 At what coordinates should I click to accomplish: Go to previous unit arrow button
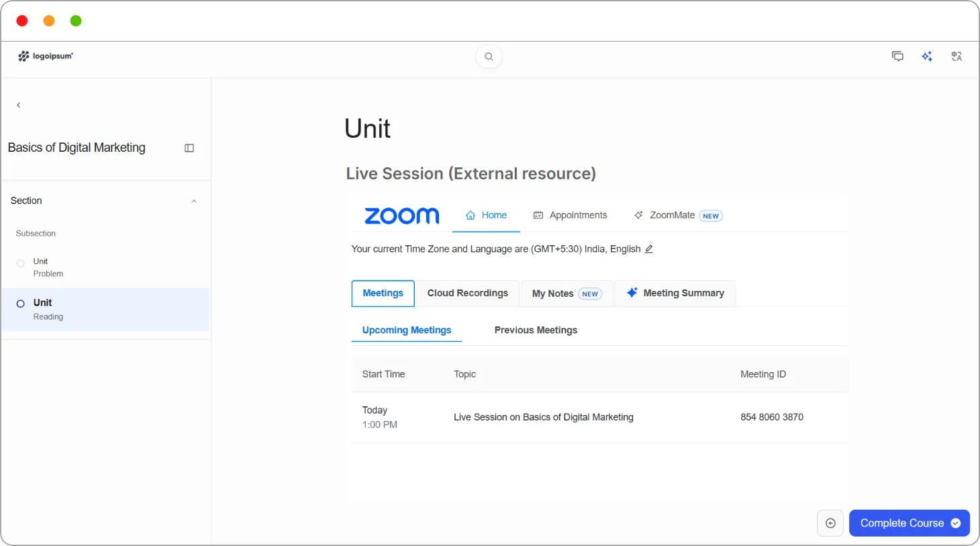coord(830,523)
